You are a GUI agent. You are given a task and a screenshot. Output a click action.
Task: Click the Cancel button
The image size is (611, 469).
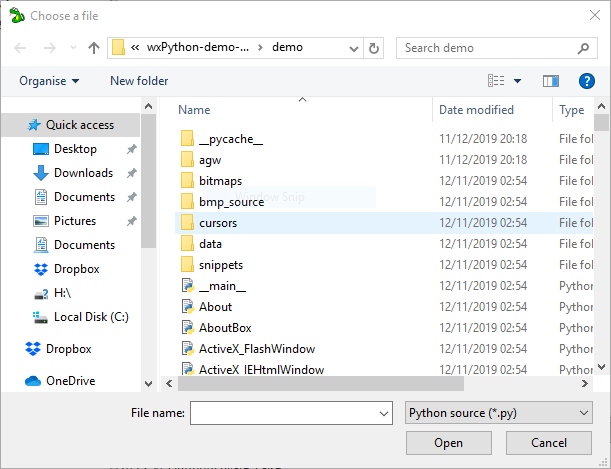point(549,443)
